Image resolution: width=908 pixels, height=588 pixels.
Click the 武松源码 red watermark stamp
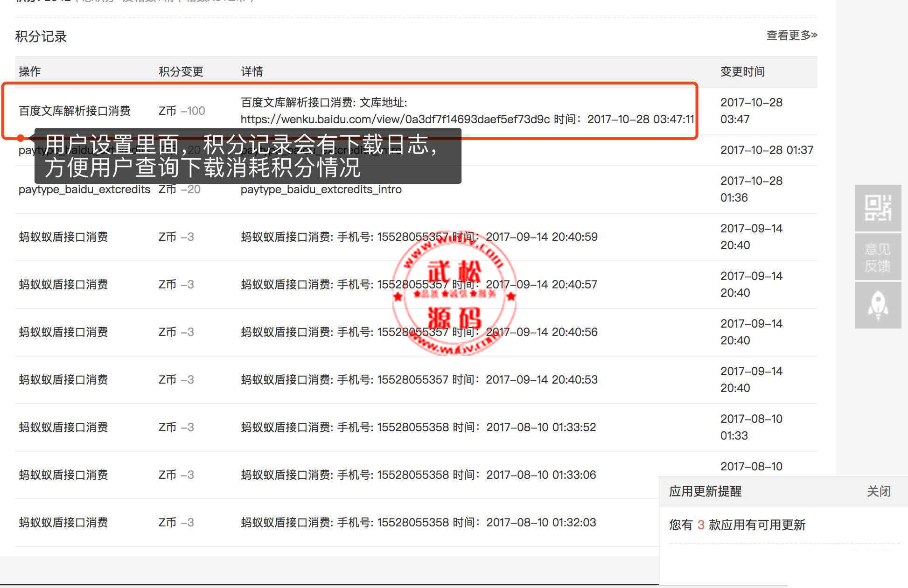click(x=454, y=294)
